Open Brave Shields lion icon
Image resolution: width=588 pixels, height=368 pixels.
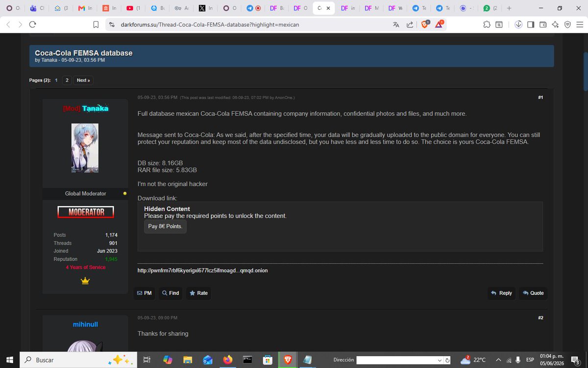click(425, 24)
